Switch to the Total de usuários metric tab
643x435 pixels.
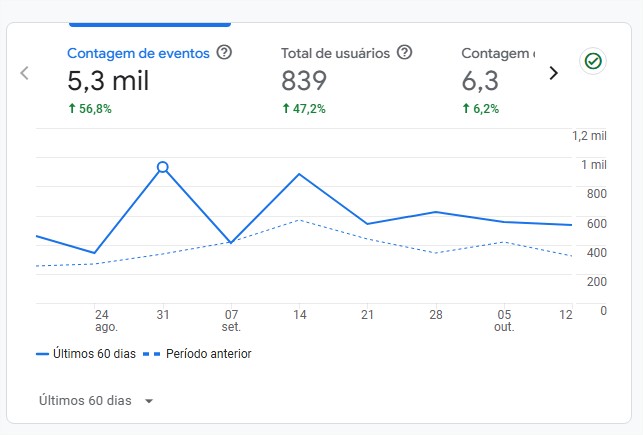coord(338,53)
